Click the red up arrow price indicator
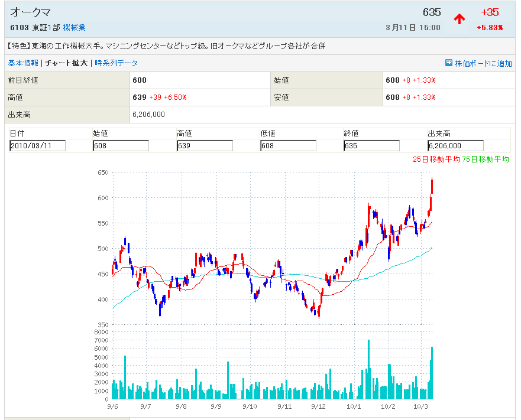 click(459, 19)
